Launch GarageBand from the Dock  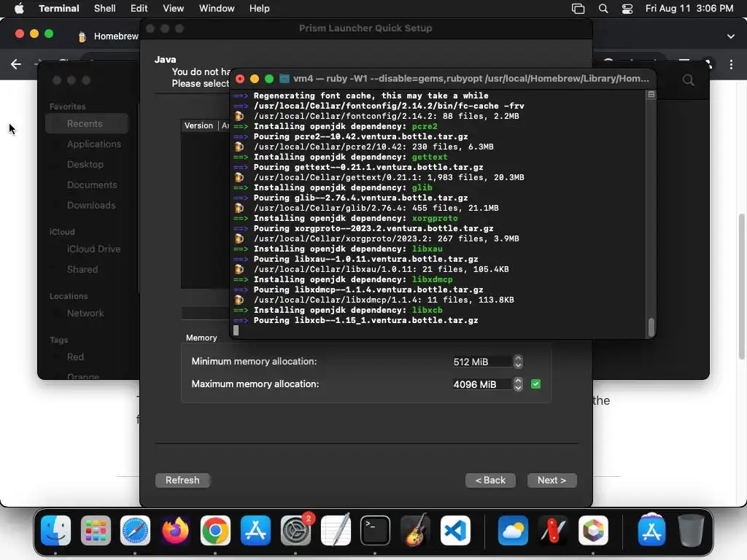pos(415,531)
